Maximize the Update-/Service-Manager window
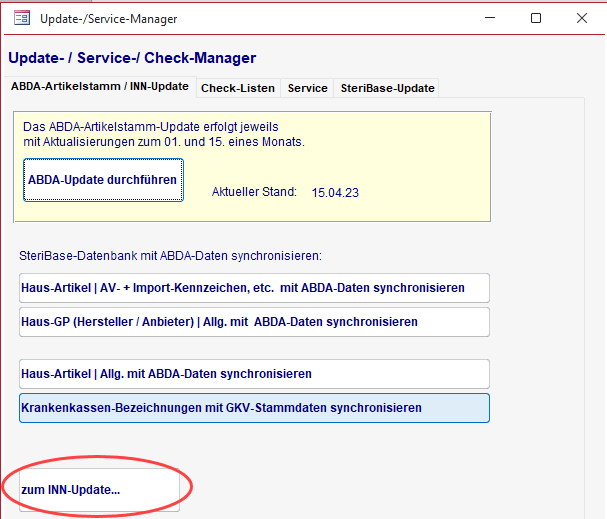Viewport: 607px width, 519px height. 536,18
